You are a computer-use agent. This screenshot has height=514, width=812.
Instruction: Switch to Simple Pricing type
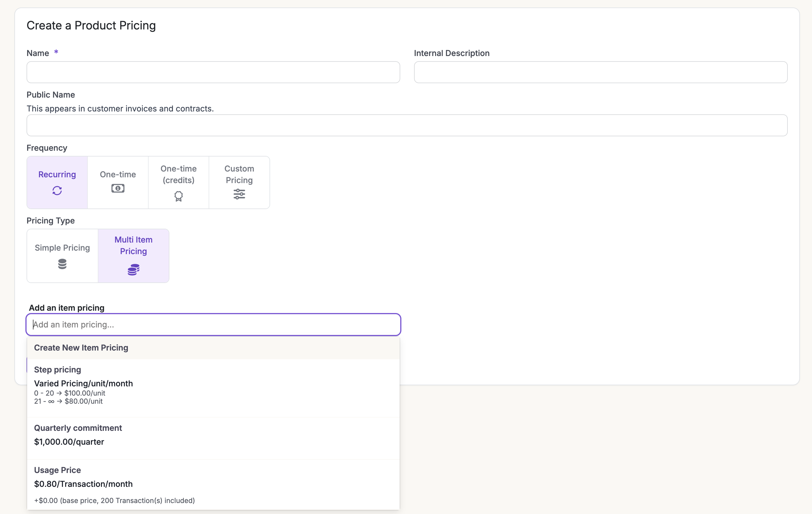coord(62,248)
